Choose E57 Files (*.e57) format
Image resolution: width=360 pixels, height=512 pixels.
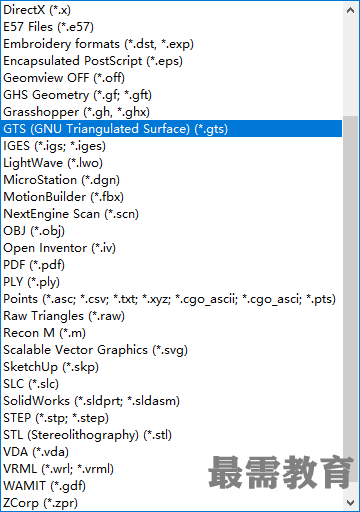point(171,27)
